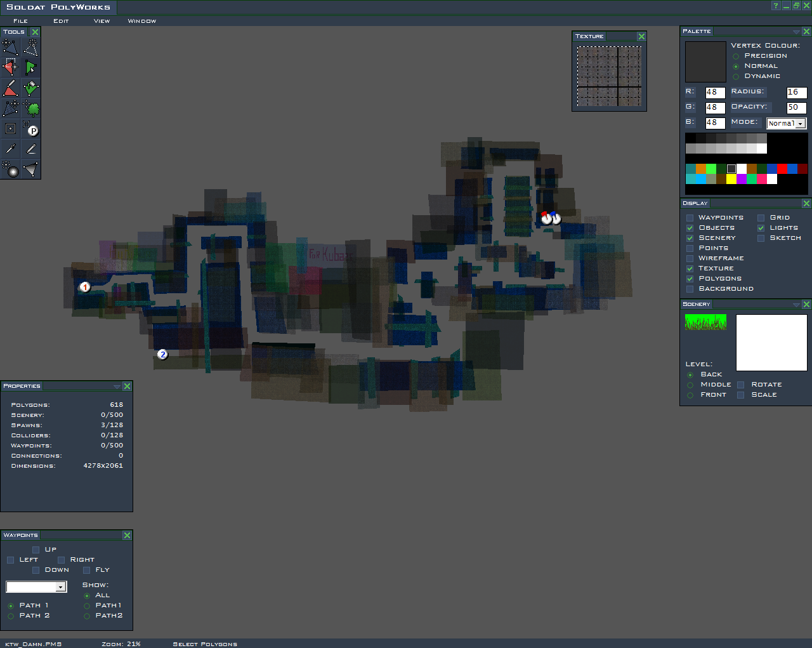This screenshot has width=812, height=648.
Task: Select the Eyedropper colour picker tool
Action: (x=10, y=149)
